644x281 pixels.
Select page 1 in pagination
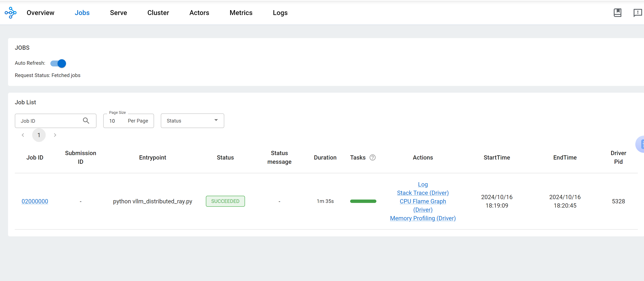(39, 135)
